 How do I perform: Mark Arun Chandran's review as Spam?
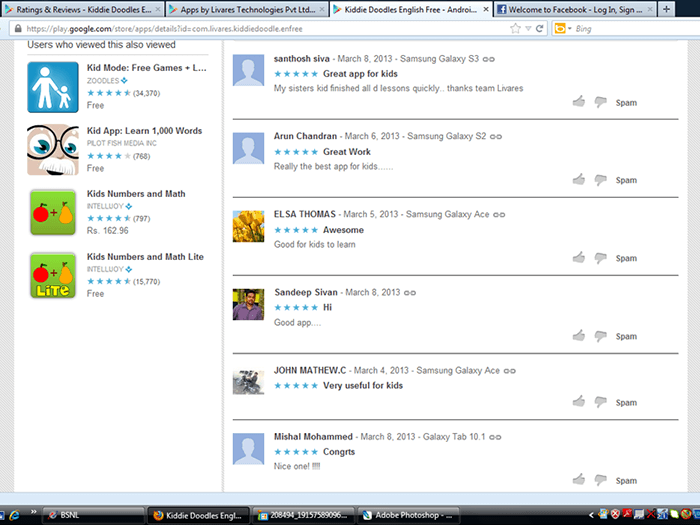point(626,180)
